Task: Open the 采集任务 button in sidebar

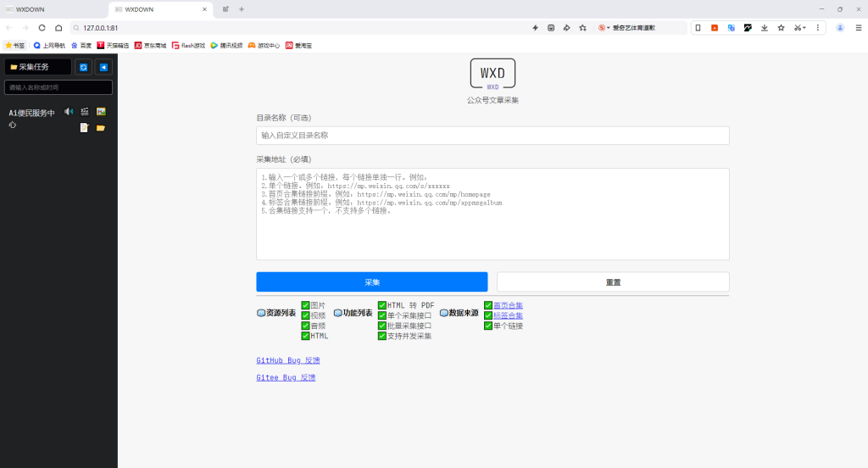Action: (37, 67)
